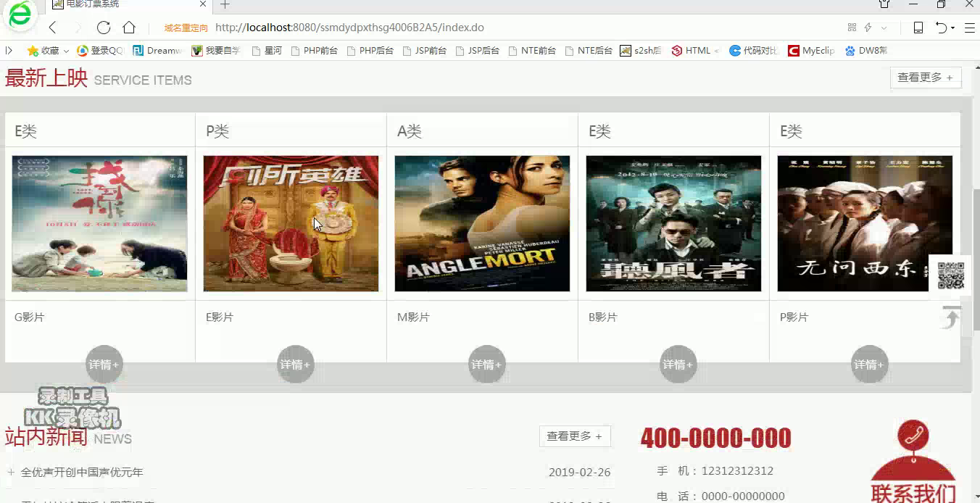Open a new tab with plus icon
This screenshot has height=503, width=980.
[x=225, y=4]
